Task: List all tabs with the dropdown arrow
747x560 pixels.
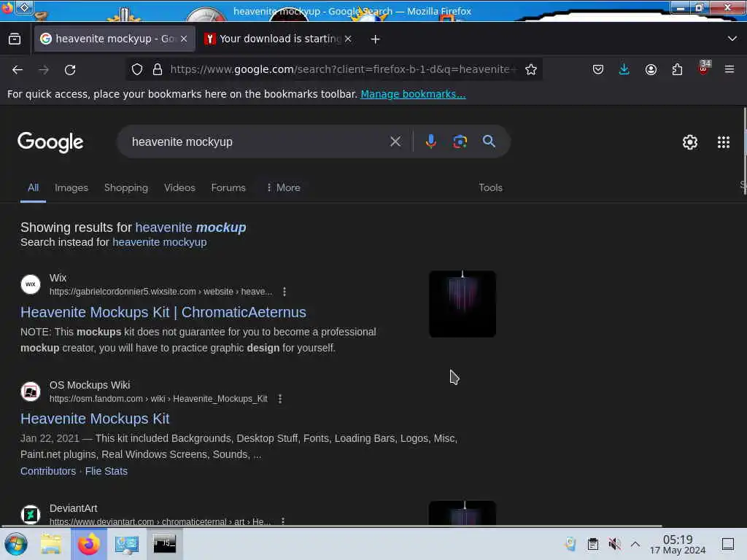Action: 732,39
